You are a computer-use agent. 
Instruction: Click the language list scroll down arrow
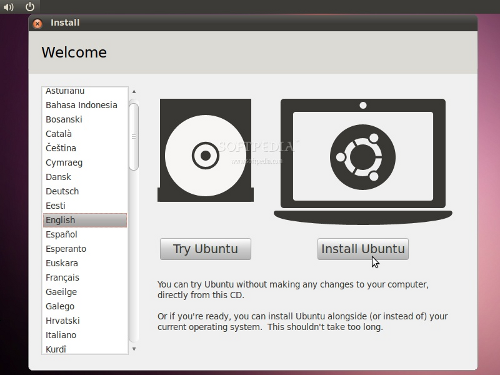click(134, 349)
